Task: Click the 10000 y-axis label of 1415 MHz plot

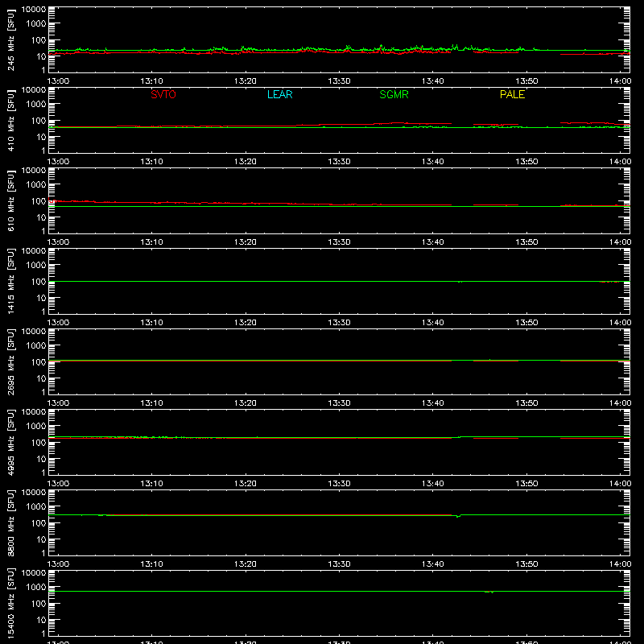Action: click(34, 251)
